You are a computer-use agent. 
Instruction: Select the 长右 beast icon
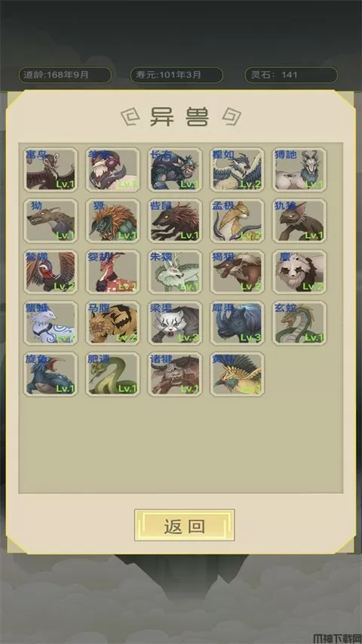click(x=175, y=170)
